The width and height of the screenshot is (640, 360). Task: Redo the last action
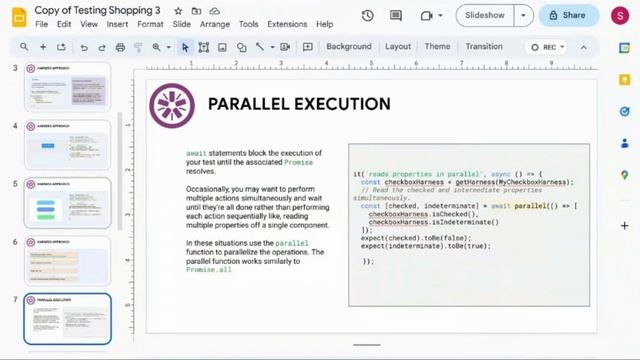tap(102, 47)
